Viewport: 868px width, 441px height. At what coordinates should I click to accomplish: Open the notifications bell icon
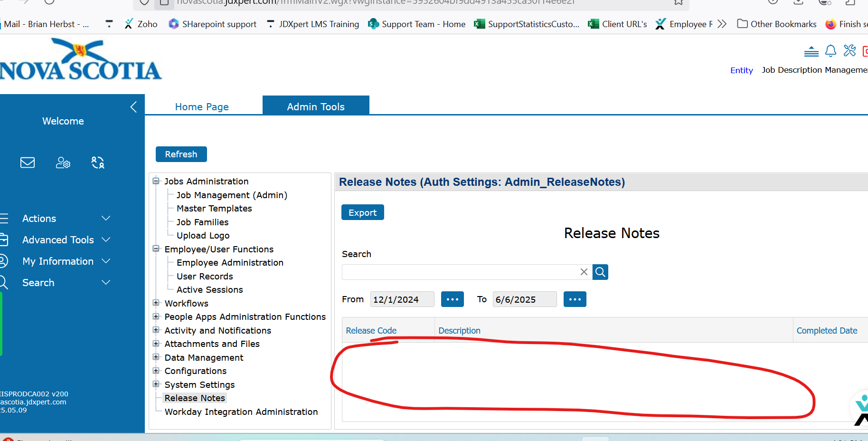point(830,51)
